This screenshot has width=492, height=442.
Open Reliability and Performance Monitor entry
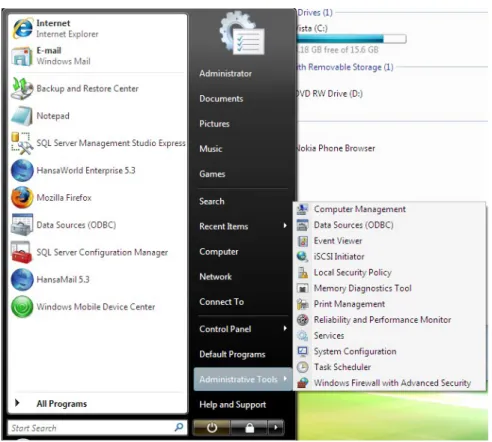[382, 320]
